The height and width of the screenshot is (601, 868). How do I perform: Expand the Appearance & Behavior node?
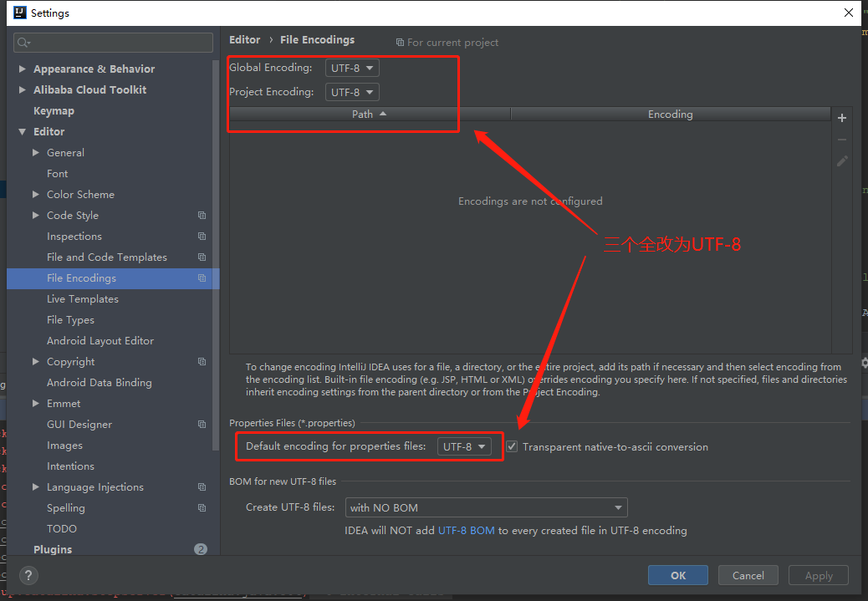[22, 69]
